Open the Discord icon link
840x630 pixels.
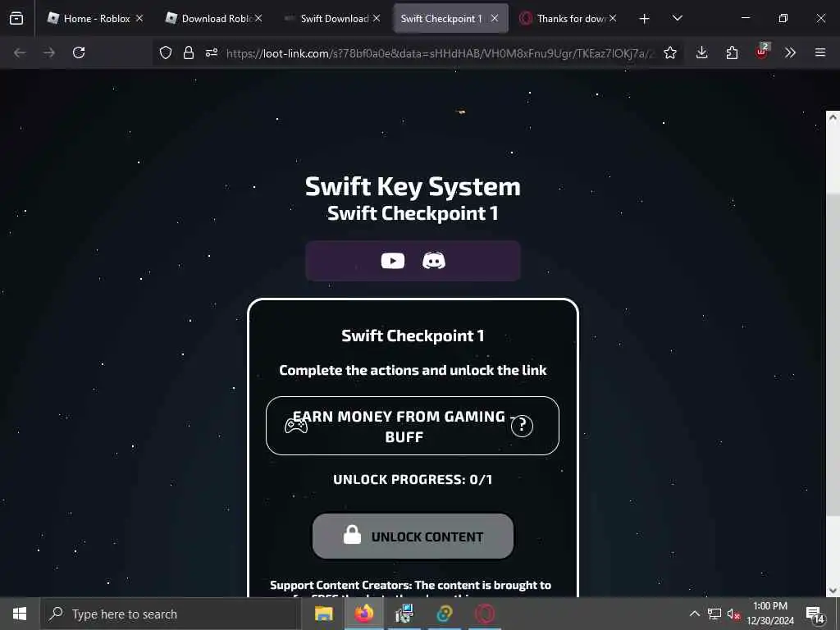(x=434, y=261)
